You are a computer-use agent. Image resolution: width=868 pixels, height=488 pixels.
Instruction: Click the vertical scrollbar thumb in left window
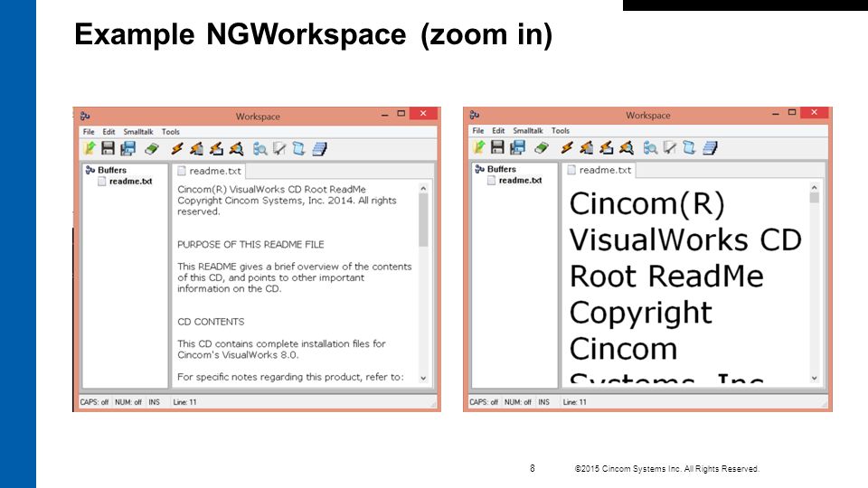tap(423, 220)
